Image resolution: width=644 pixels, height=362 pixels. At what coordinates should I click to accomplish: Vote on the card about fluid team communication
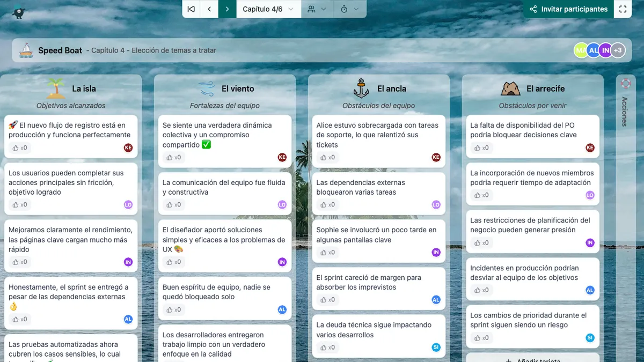click(x=174, y=204)
